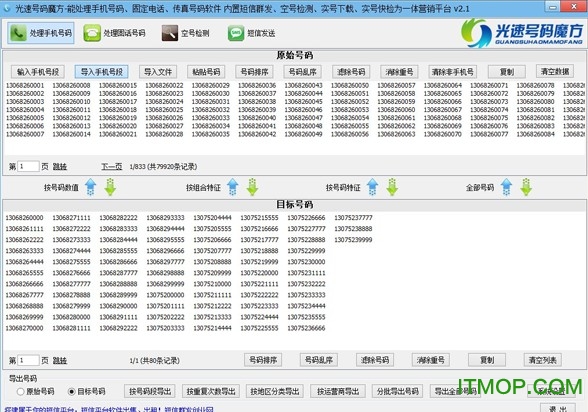Click 滤除号码 in the original numbers section

coord(351,72)
